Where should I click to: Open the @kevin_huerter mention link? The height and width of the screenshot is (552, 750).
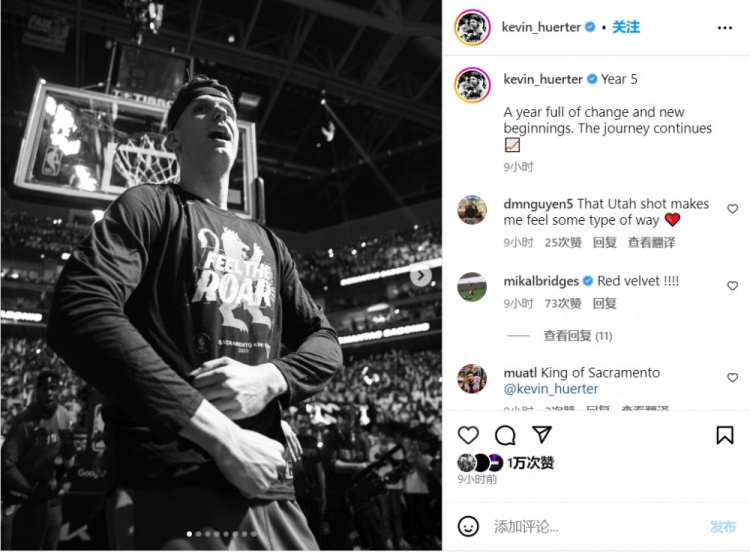[551, 389]
